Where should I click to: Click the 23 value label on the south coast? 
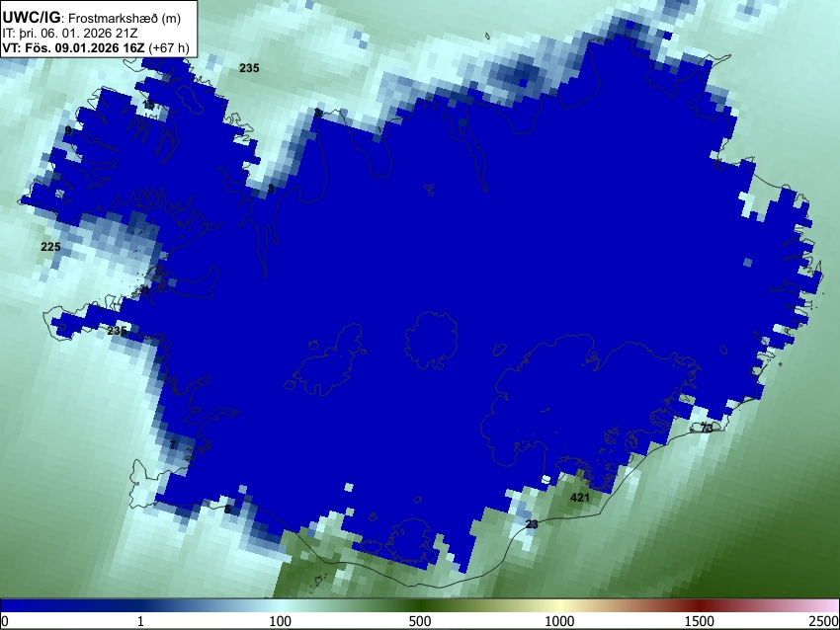(532, 524)
